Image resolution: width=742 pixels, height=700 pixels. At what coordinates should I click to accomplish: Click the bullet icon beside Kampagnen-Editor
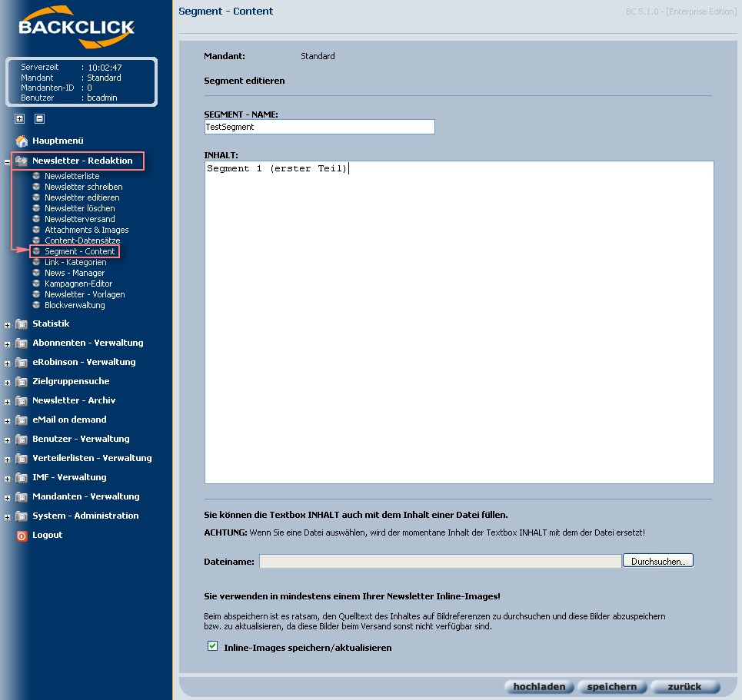[x=36, y=284]
